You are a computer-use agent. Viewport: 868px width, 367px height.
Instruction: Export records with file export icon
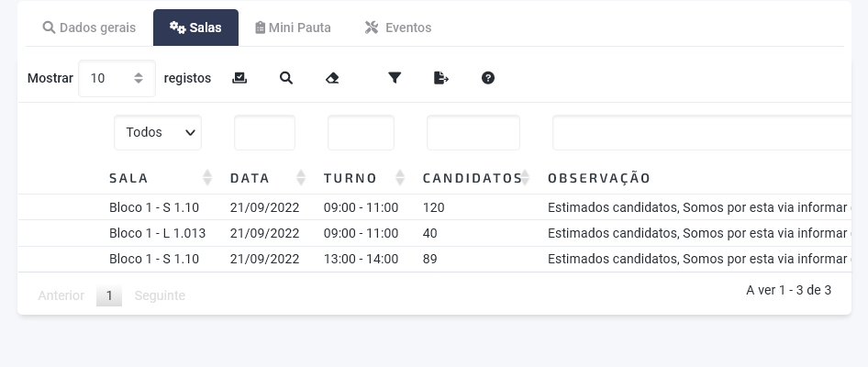(x=440, y=78)
